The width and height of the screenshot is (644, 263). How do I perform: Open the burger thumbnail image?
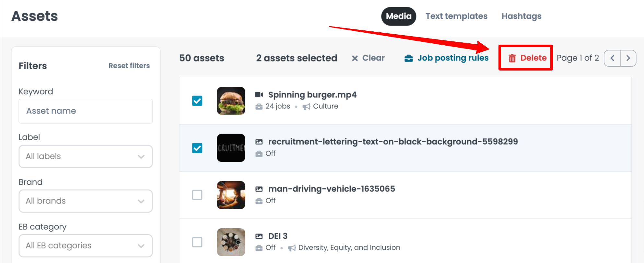coord(231,101)
